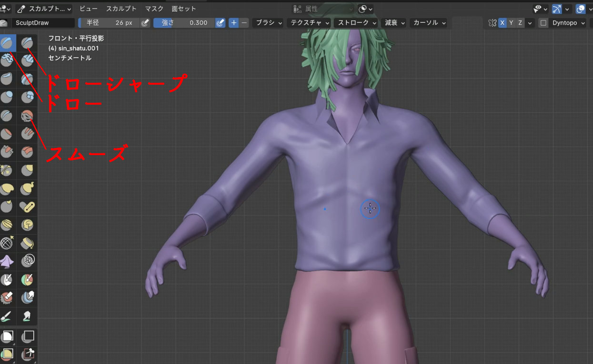593x364 pixels.
Task: Select the Smear paint tool
Action: click(x=27, y=316)
